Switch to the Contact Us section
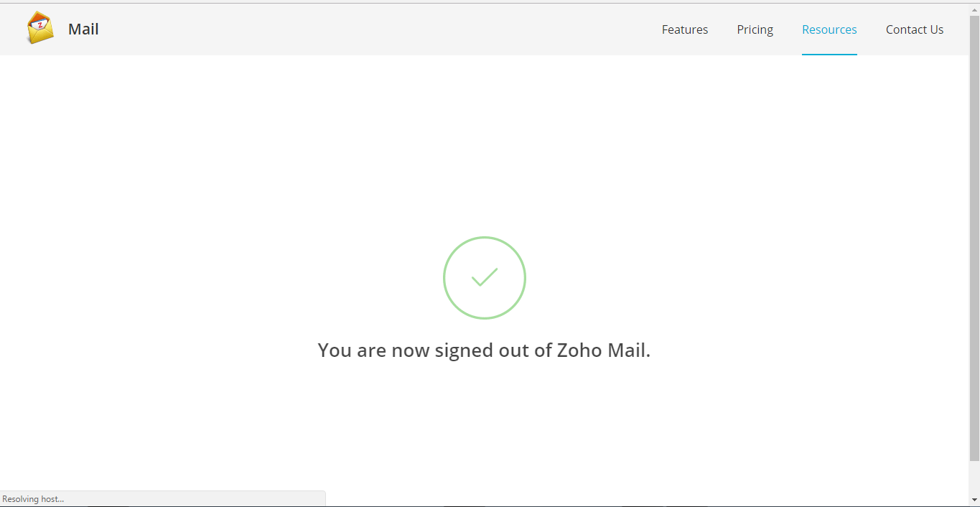The width and height of the screenshot is (980, 507). [x=915, y=29]
